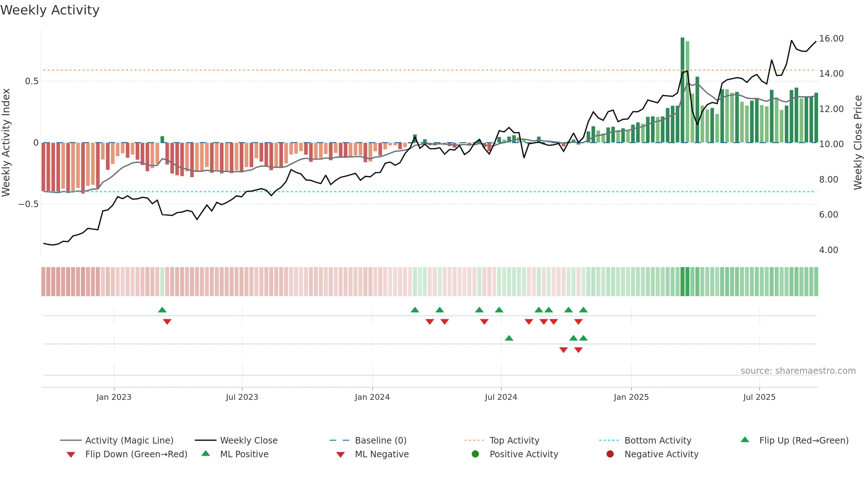Click the Jan 2023 axis label

click(x=114, y=397)
